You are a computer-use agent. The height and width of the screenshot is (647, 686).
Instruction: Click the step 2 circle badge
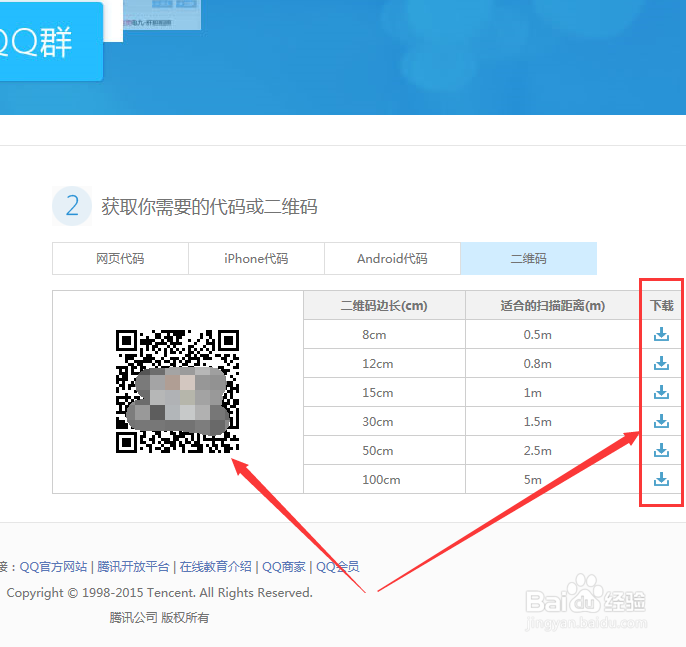pos(72,206)
